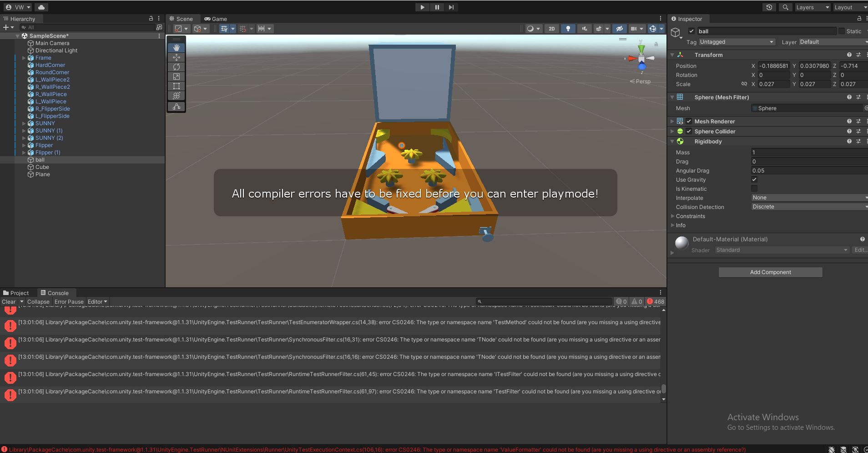
Task: Toggle 2D view mode button
Action: (x=551, y=29)
